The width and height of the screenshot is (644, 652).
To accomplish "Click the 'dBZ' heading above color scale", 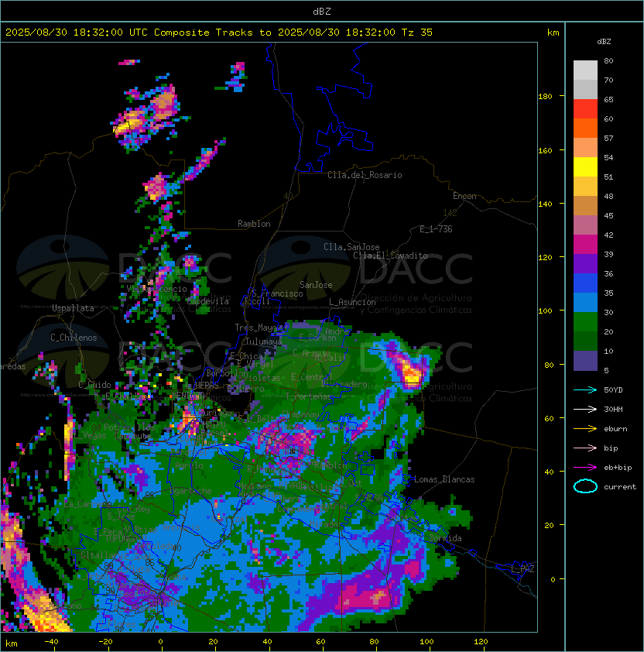I will click(x=604, y=42).
